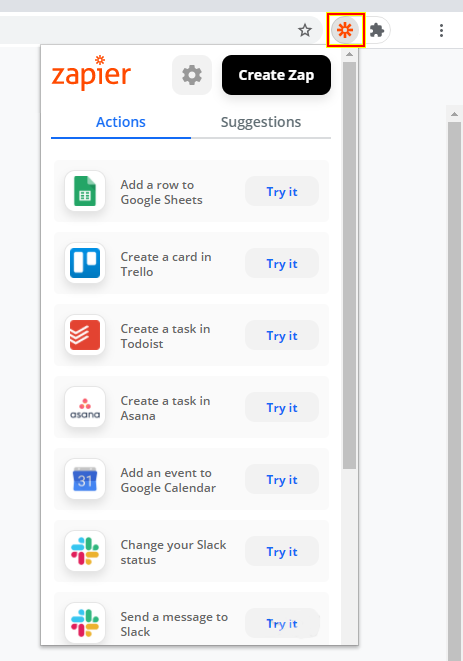Select 'Add a row to Google Sheets' text

click(162, 192)
